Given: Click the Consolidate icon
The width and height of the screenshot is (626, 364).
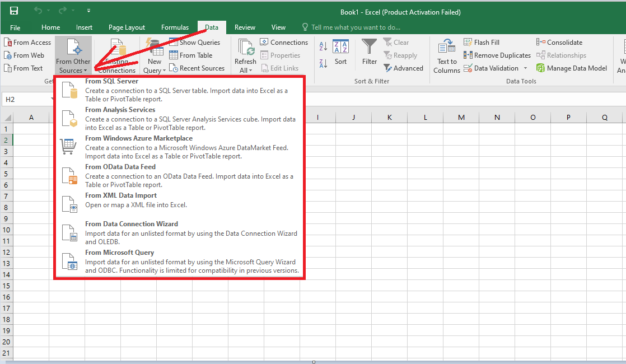Looking at the screenshot, I should point(559,42).
